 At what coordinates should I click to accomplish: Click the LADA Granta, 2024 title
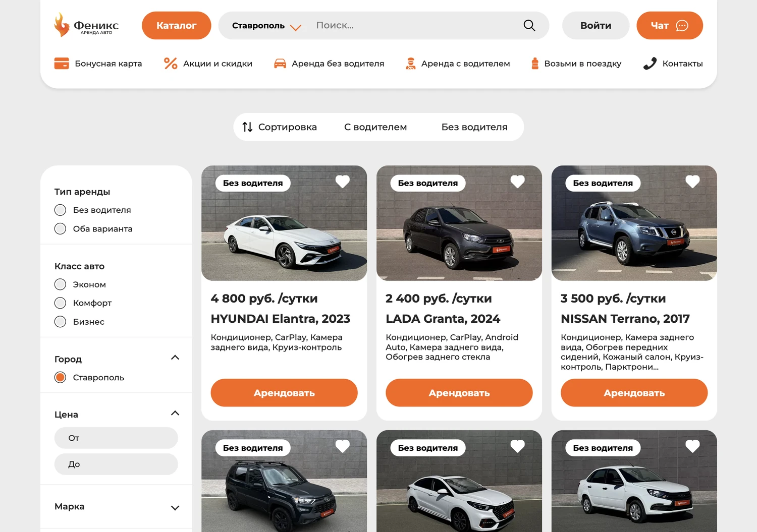click(x=443, y=319)
